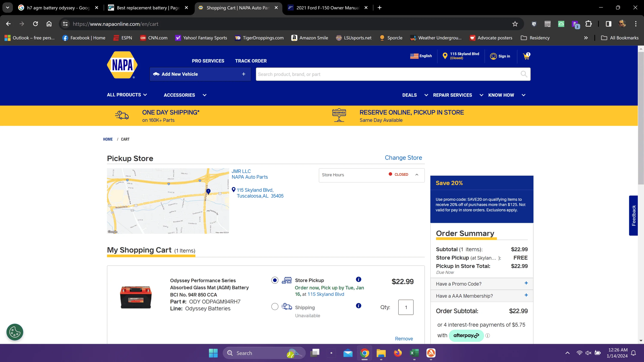Close the h7 agm battery odyssey tab
This screenshot has height=362, width=644.
pyautogui.click(x=97, y=8)
